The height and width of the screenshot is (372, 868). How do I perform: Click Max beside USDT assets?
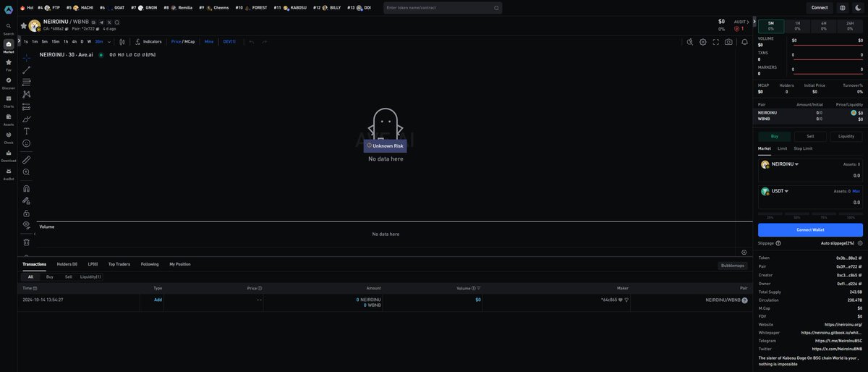(x=856, y=191)
